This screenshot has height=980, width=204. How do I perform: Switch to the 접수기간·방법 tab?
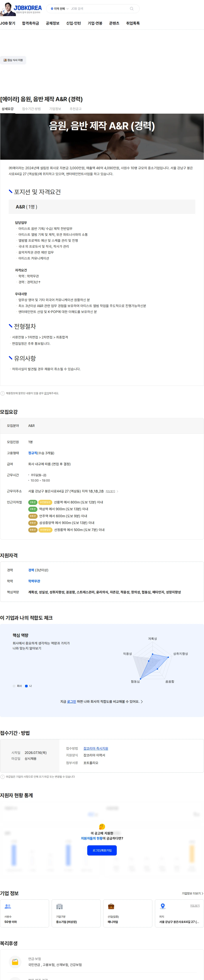click(x=31, y=109)
